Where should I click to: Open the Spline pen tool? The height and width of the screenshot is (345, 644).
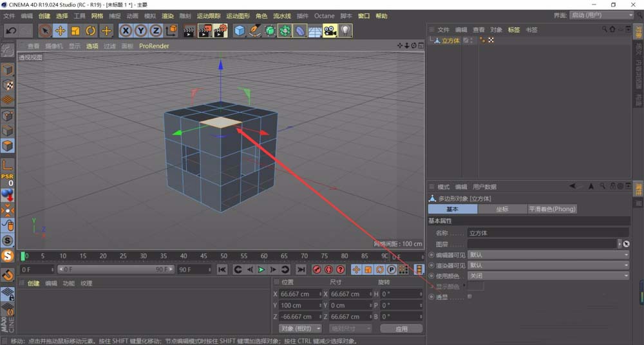point(255,31)
